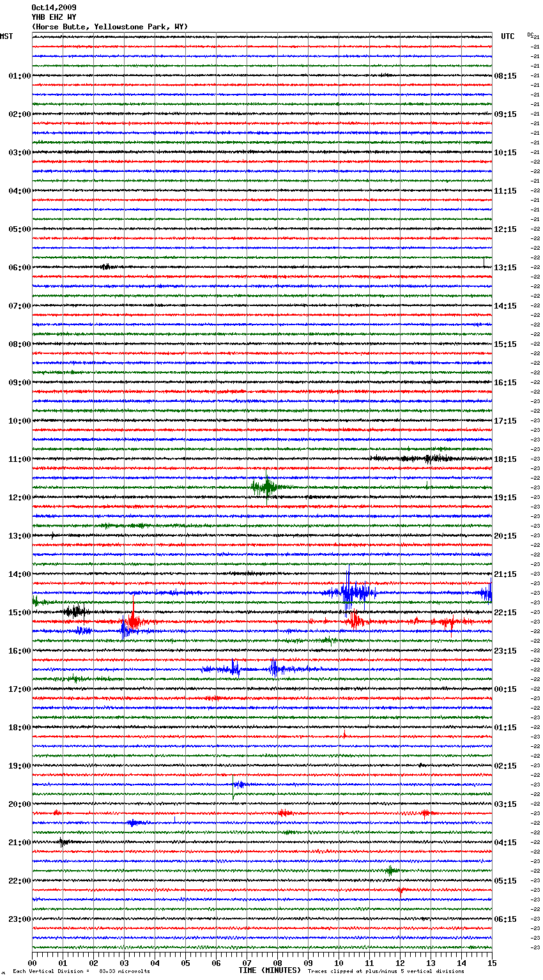The width and height of the screenshot is (543, 980).
Task: Click the '01:15' UTC time label
Action: 505,728
